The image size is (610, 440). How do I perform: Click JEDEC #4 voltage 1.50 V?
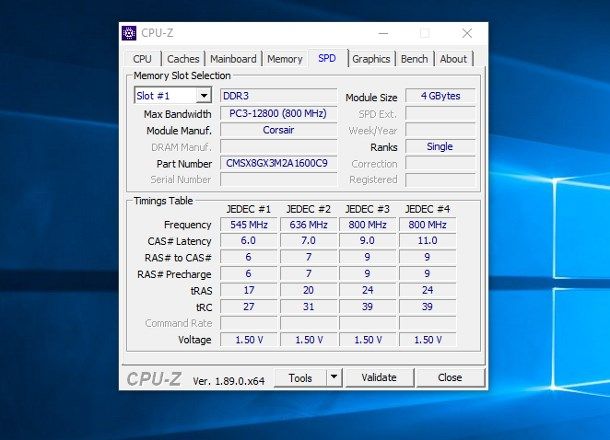(x=428, y=340)
